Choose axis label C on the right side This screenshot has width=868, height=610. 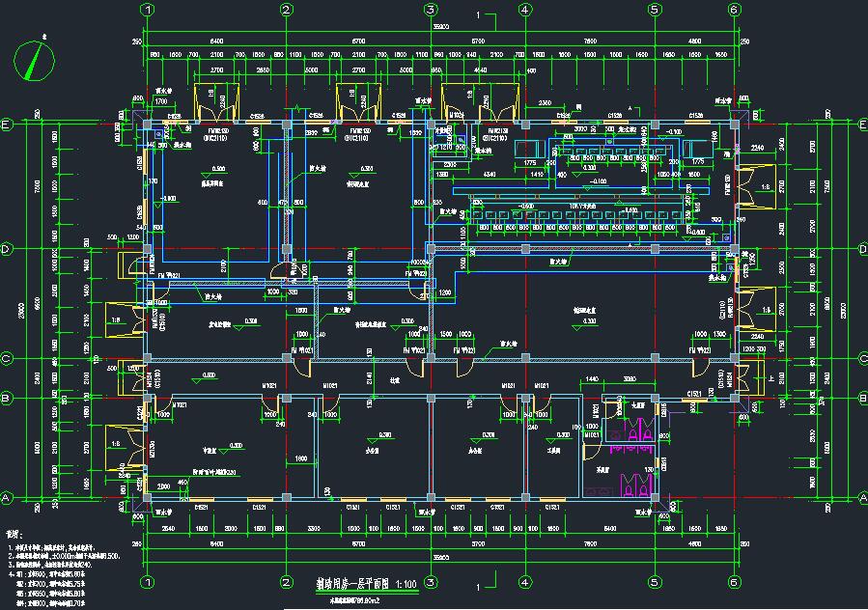tap(862, 359)
